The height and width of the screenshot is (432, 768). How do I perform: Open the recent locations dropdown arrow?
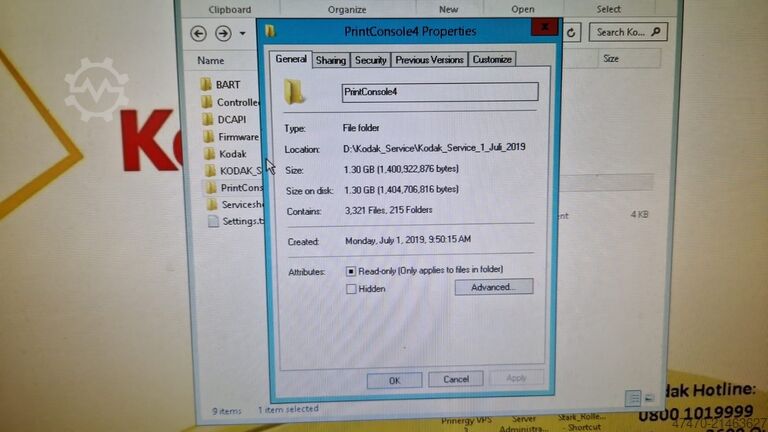click(242, 34)
